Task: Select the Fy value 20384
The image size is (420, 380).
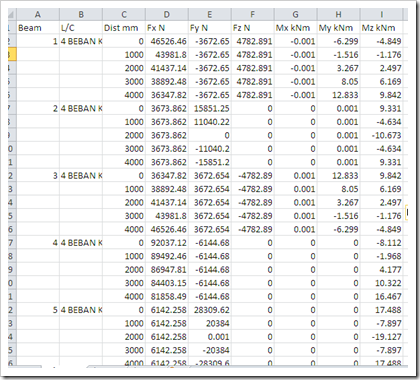Action: pos(210,323)
